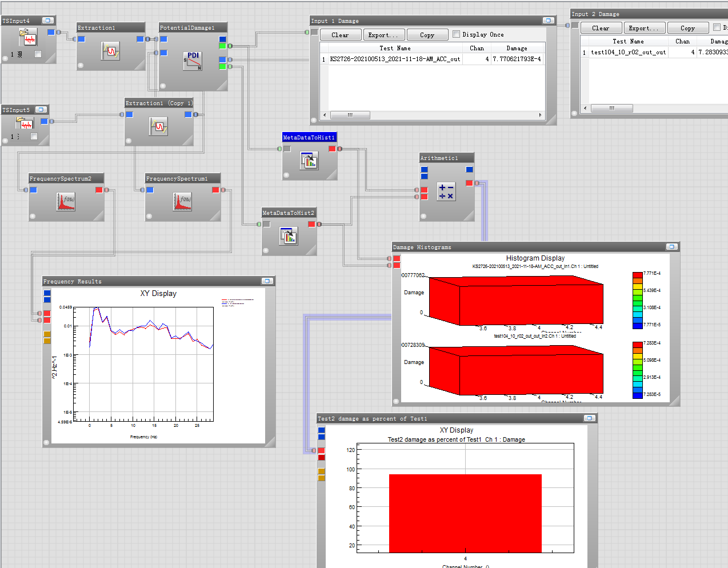728x568 pixels.
Task: Click the red output pad on MetaDataToHist2
Action: [311, 224]
